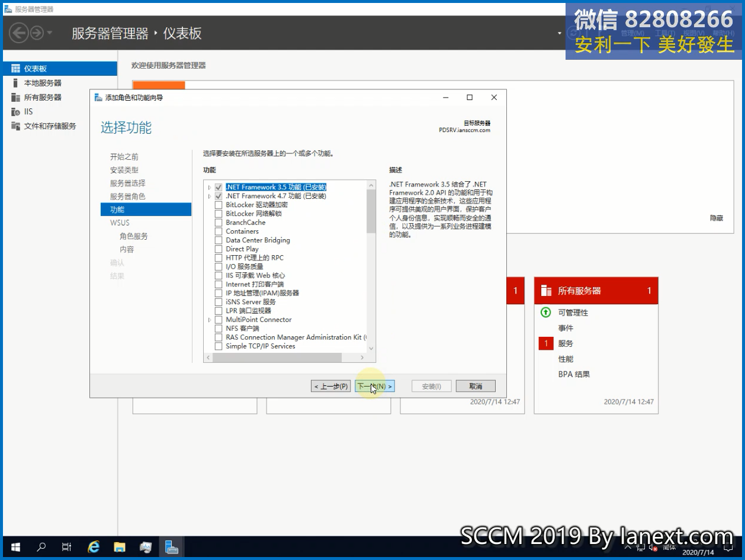Click the 仪表板 grid icon in sidebar
Screen dimensions: 745x560
pyautogui.click(x=16, y=69)
